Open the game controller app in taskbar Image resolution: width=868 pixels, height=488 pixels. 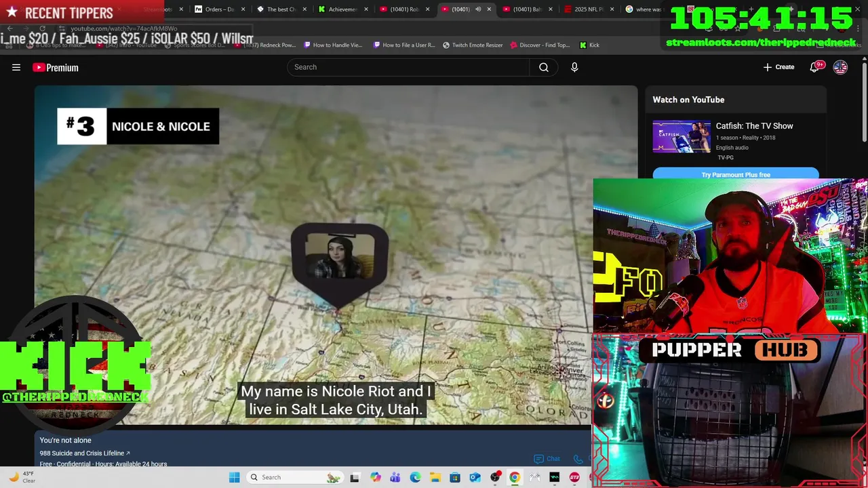click(x=534, y=477)
